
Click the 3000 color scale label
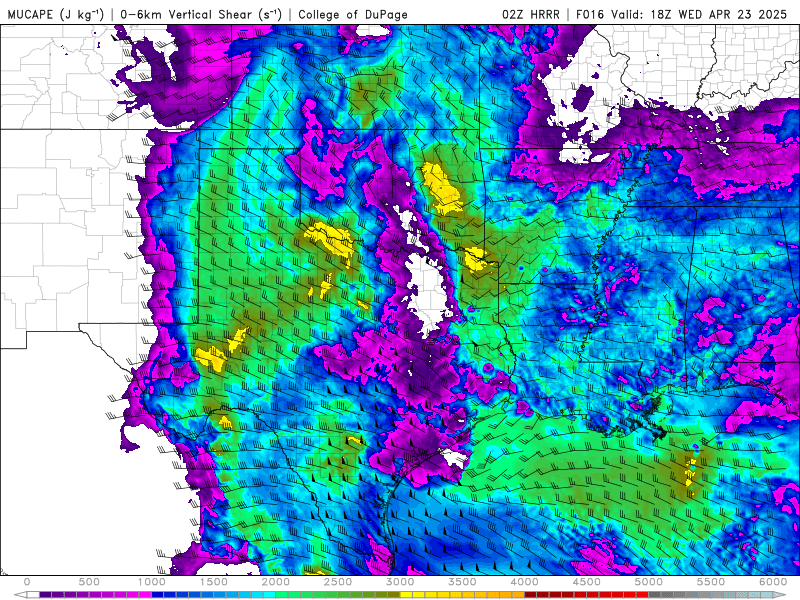click(x=400, y=582)
